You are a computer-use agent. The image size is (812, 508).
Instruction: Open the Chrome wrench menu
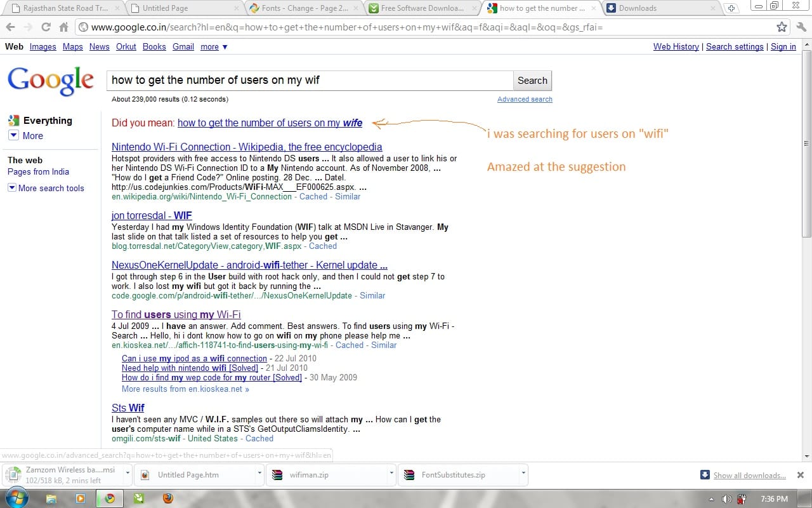point(801,27)
